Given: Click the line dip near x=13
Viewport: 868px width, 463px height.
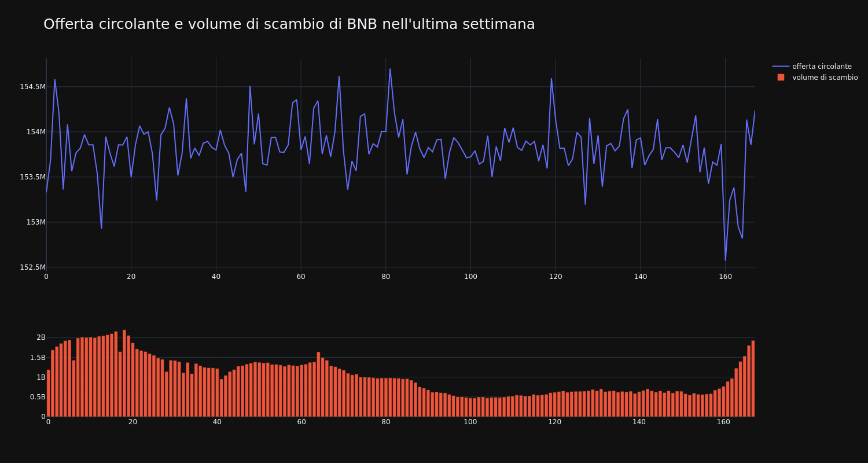Looking at the screenshot, I should pyautogui.click(x=101, y=228).
